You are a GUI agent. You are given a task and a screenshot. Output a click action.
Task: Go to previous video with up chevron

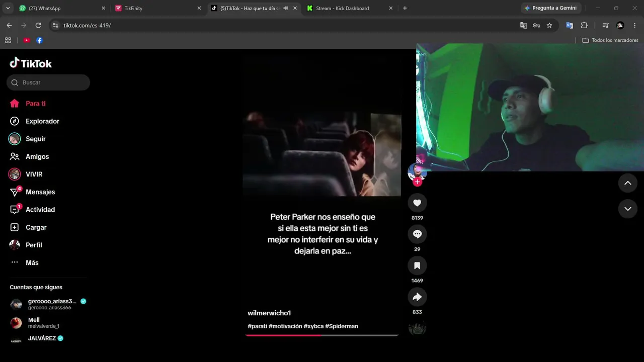[628, 183]
